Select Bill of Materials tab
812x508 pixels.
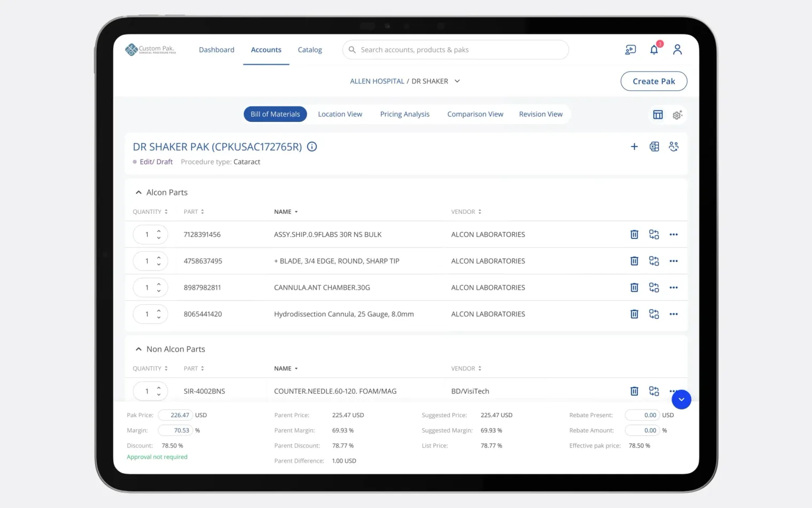[x=275, y=114]
